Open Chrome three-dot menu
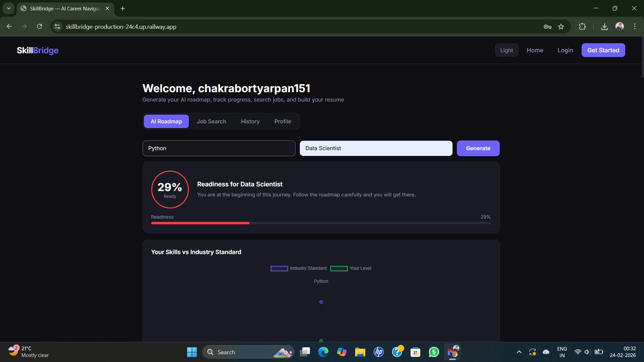Screen dimensions: 644x362 (635, 26)
